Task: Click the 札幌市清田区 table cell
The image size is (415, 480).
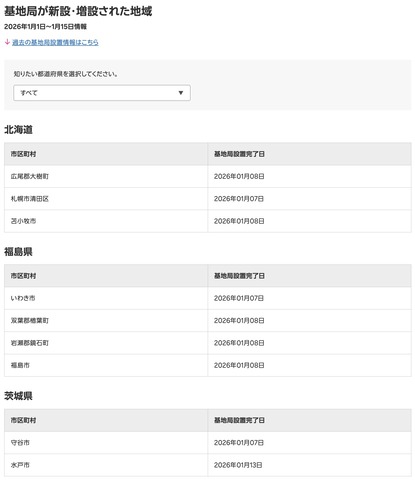Action: (106, 199)
